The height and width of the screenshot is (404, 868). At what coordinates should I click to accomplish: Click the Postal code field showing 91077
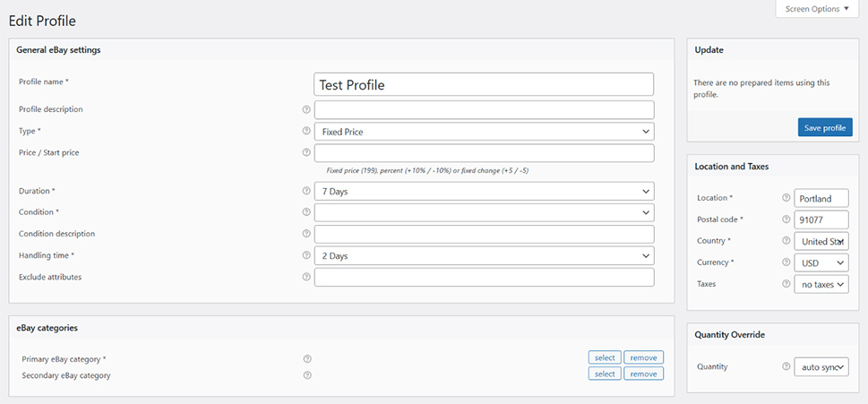(821, 219)
